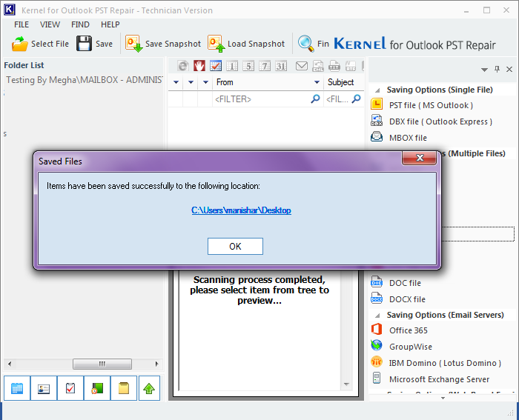Click the Load Snapshot toolbar icon
Screen dimensions: 519x420
[216, 44]
